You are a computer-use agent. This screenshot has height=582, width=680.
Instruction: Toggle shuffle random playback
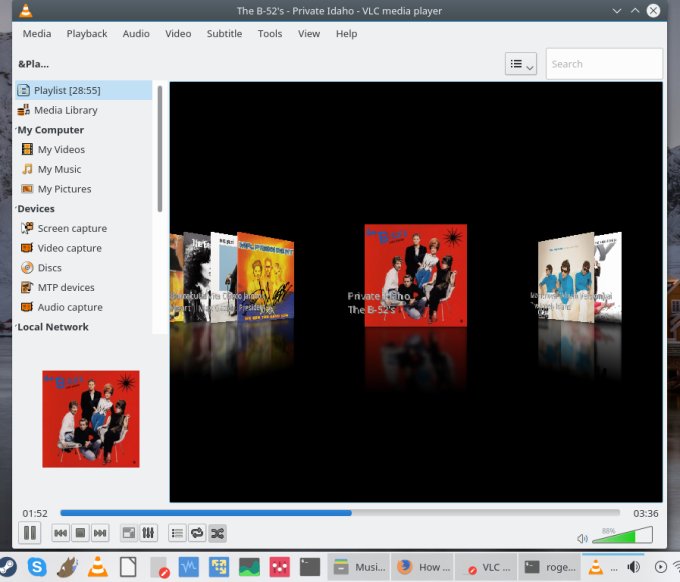pos(217,533)
